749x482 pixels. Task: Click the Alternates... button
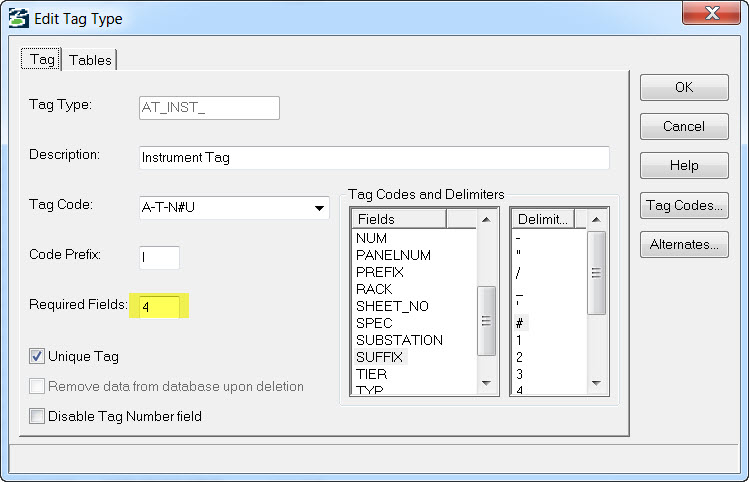[684, 245]
